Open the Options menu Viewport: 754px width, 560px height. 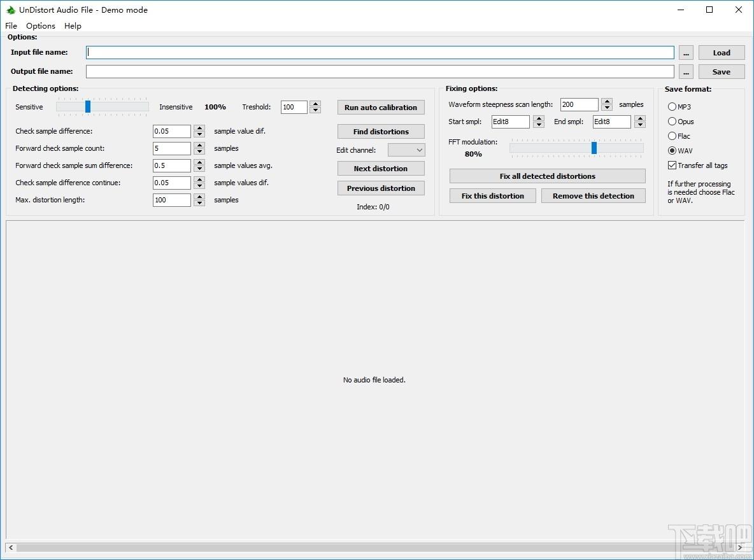tap(40, 26)
